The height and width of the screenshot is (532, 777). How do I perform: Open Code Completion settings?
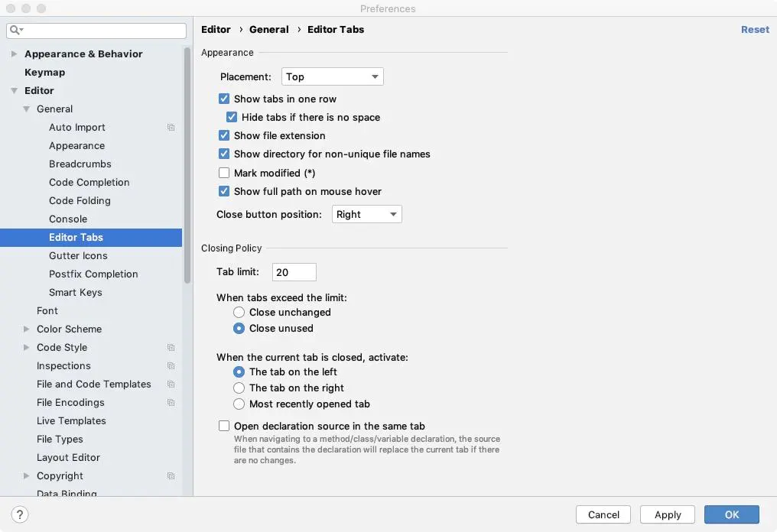pyautogui.click(x=89, y=182)
